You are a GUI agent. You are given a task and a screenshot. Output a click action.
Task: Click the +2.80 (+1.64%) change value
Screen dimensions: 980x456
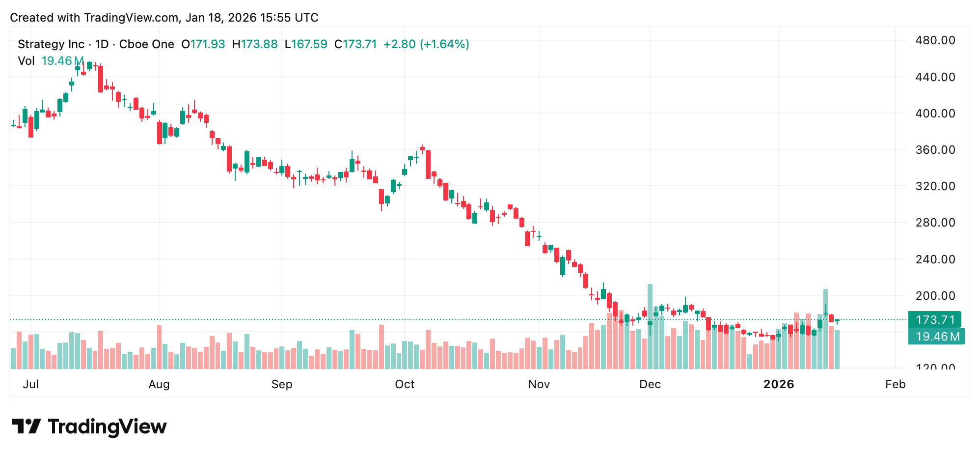pyautogui.click(x=426, y=44)
